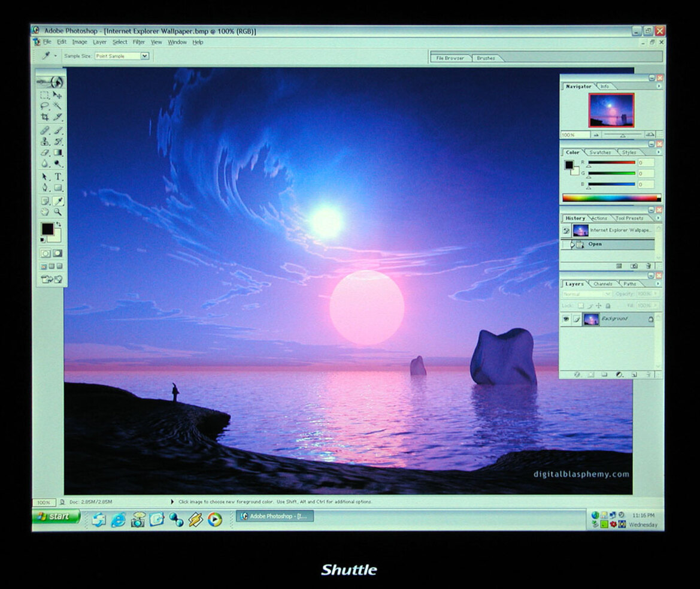Select the Hand tool

[45, 212]
